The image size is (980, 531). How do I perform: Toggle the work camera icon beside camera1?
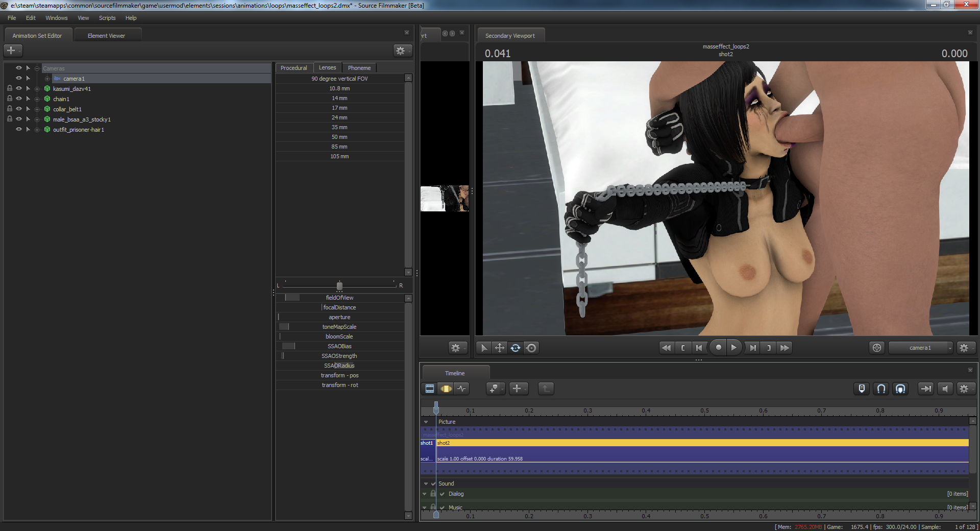coord(877,348)
